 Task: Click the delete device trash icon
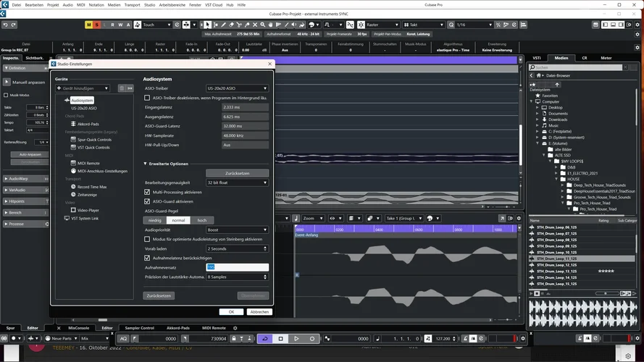[x=122, y=88]
